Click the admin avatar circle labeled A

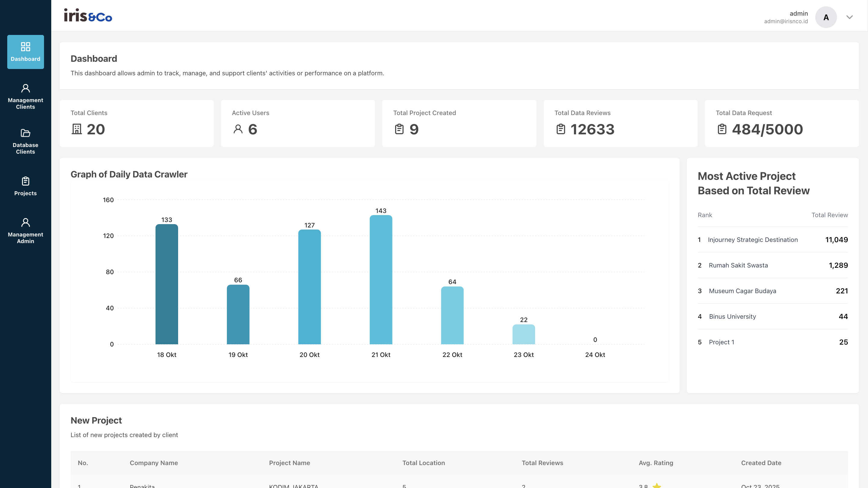826,17
